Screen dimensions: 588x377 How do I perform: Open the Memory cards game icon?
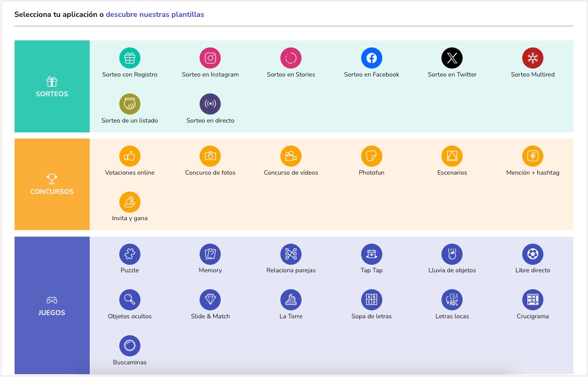coord(210,254)
